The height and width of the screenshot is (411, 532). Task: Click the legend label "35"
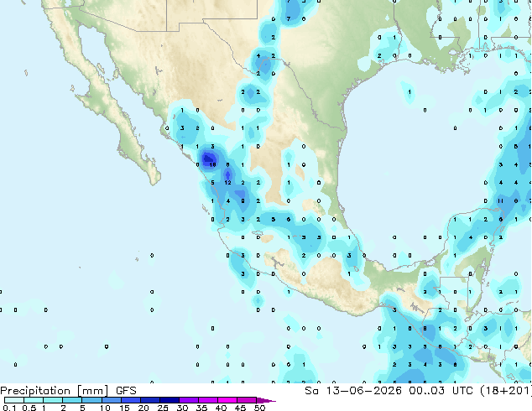tap(201, 408)
